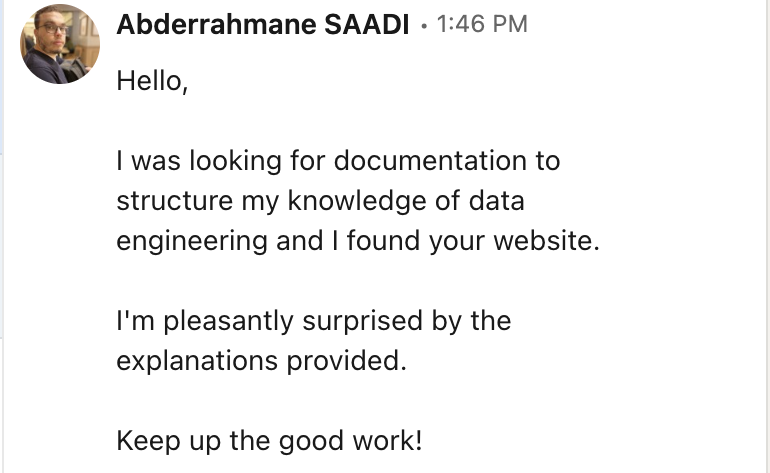Viewport: 770px width, 473px height.
Task: Open the sender's round profile photo
Action: (60, 44)
